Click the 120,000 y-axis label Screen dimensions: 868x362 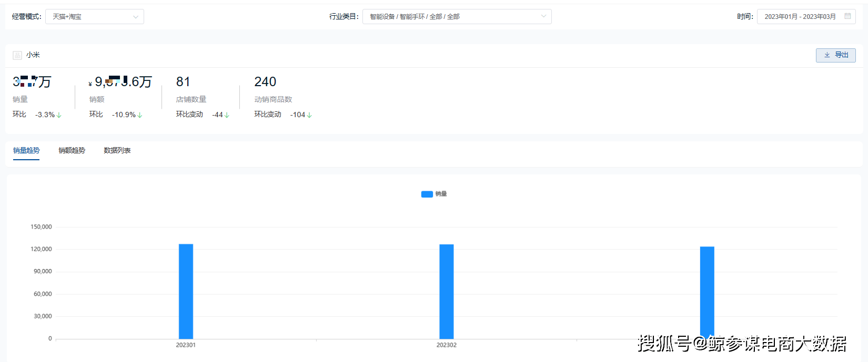point(41,249)
